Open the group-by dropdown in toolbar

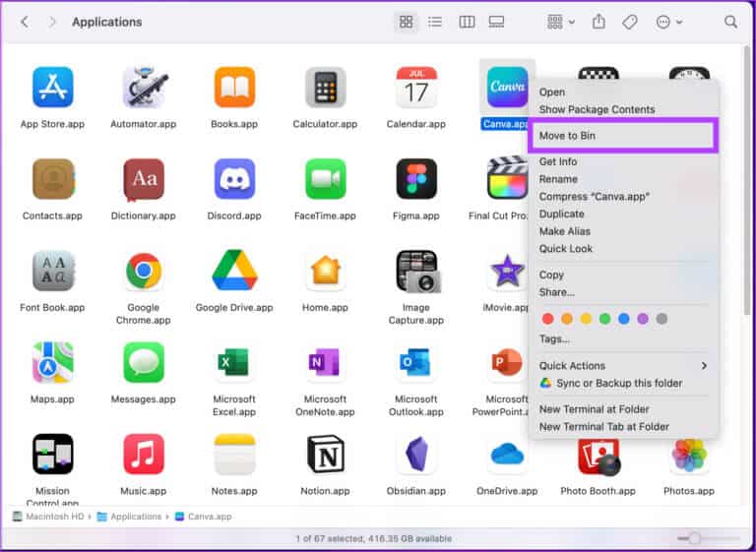(561, 22)
